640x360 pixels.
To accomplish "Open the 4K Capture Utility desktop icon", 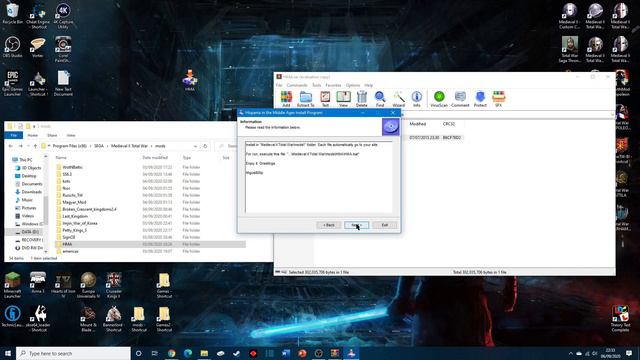I will [63, 16].
